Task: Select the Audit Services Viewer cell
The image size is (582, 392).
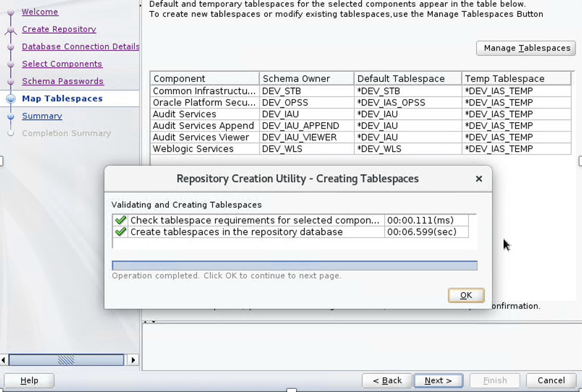Action: [x=205, y=137]
